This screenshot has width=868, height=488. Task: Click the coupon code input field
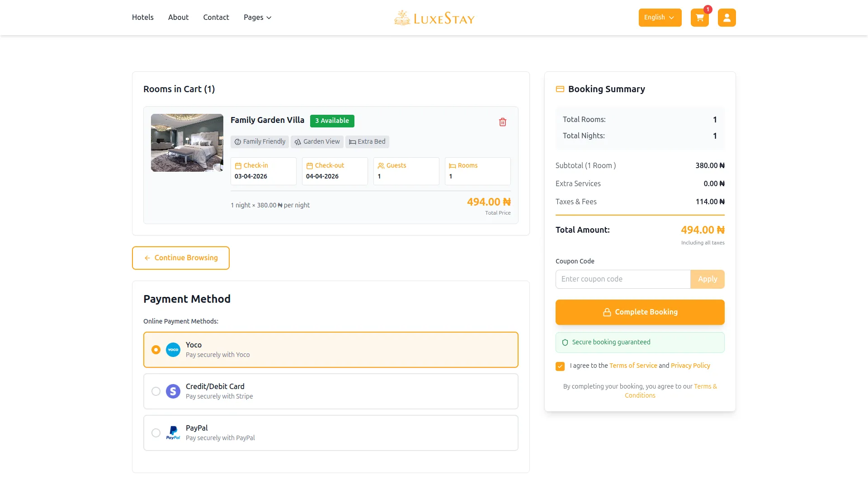tap(623, 279)
